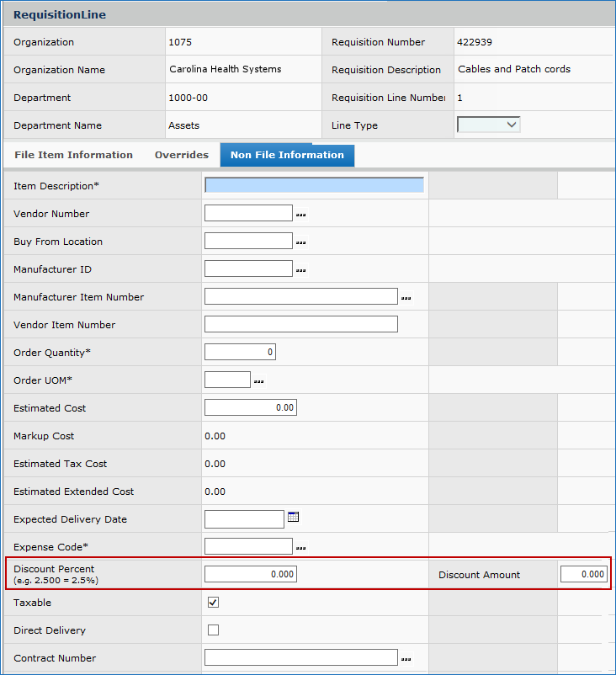Click Carolina Health Systems organization name
The height and width of the screenshot is (675, 616).
[226, 69]
